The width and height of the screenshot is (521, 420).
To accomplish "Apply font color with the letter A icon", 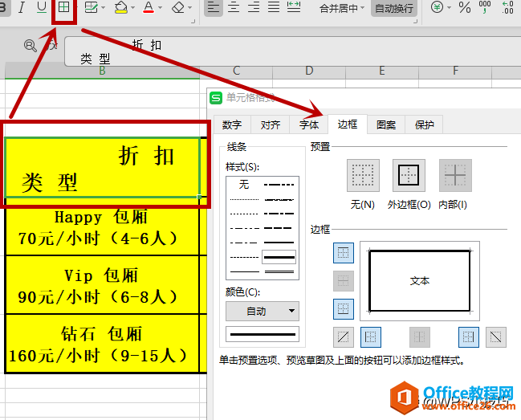I will [x=149, y=7].
